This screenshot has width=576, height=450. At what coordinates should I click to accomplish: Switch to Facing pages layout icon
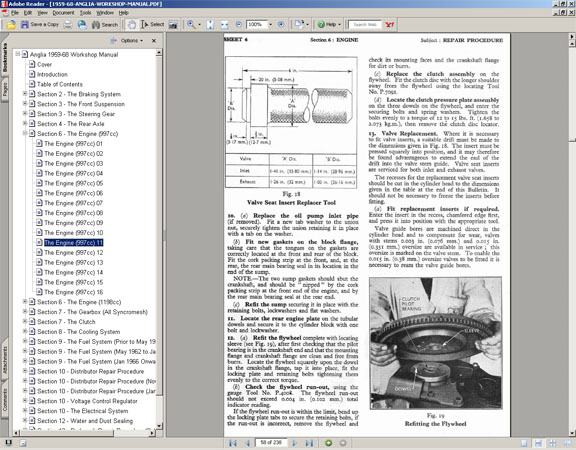point(566,443)
